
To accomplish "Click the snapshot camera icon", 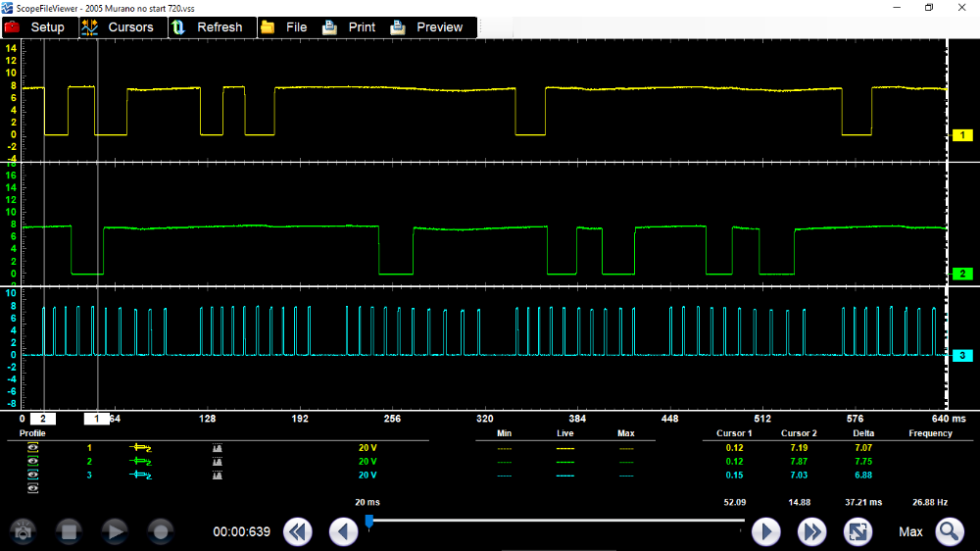I will coord(22,531).
